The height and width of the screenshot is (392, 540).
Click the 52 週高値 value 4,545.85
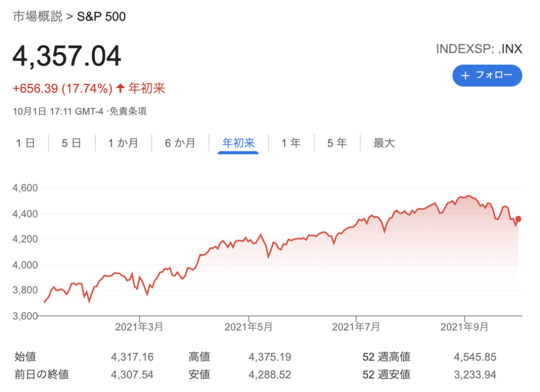click(x=475, y=357)
